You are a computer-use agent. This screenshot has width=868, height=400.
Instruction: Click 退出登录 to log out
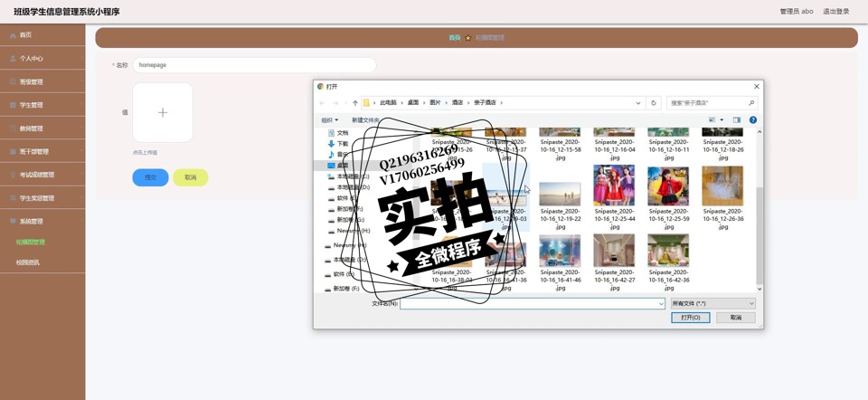click(835, 12)
